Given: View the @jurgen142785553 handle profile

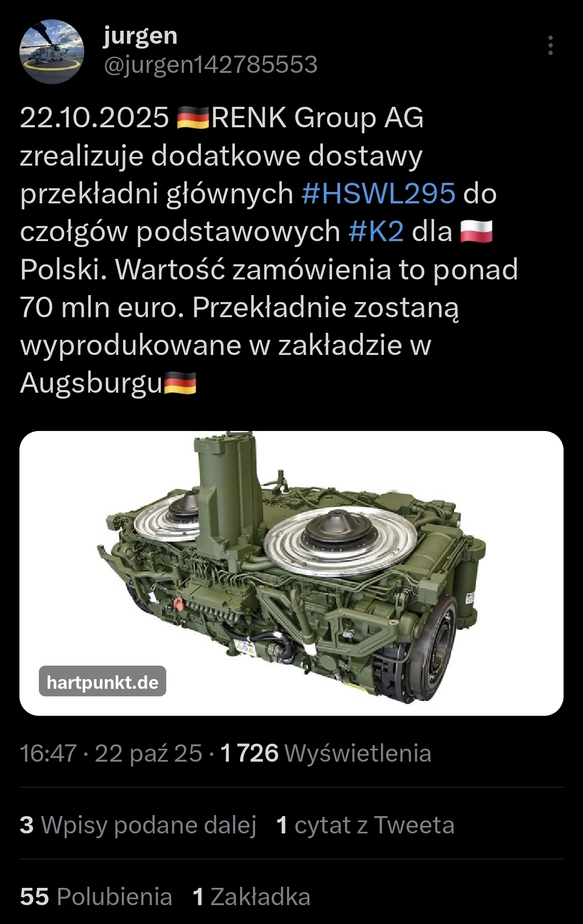Looking at the screenshot, I should 210,65.
